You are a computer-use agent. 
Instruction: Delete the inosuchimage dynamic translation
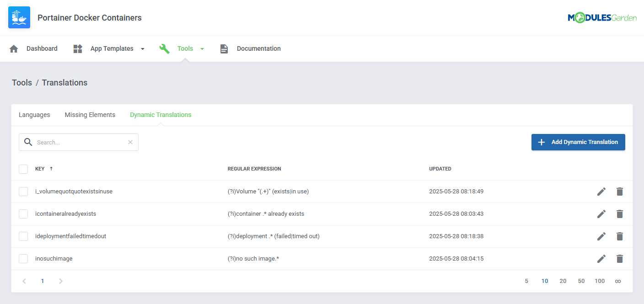(x=620, y=259)
